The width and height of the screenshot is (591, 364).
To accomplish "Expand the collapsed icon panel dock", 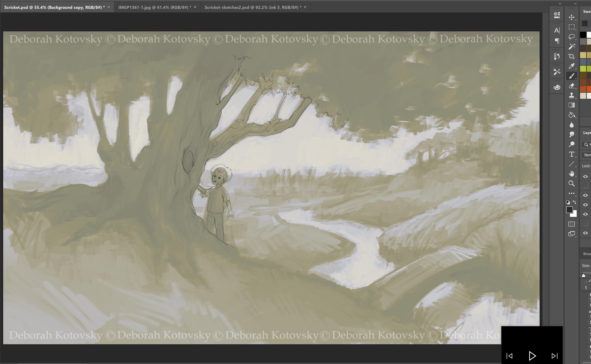I will pyautogui.click(x=560, y=4).
